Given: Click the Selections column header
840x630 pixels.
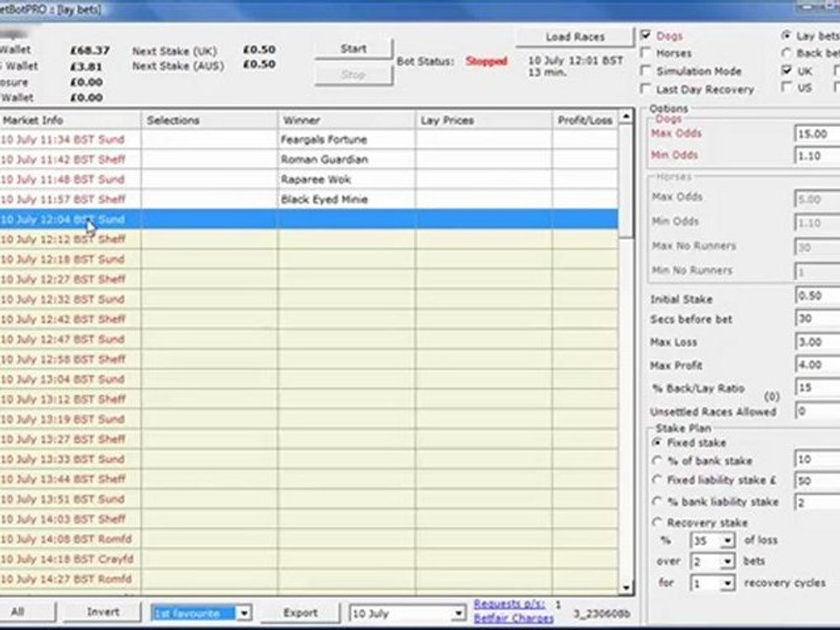Looking at the screenshot, I should [x=209, y=120].
